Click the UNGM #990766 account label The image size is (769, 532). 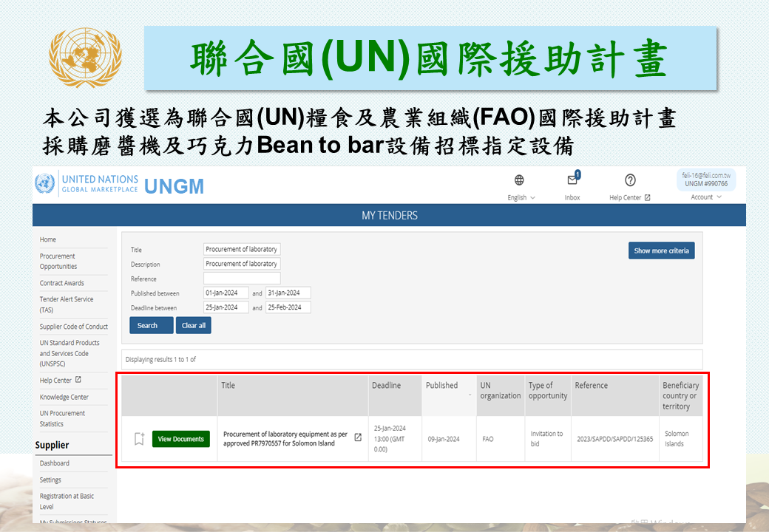coord(706,184)
